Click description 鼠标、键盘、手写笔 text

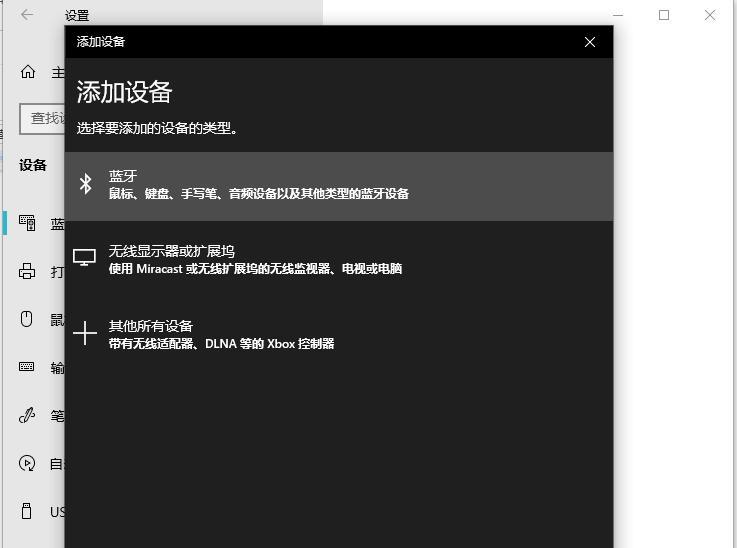[x=259, y=194]
